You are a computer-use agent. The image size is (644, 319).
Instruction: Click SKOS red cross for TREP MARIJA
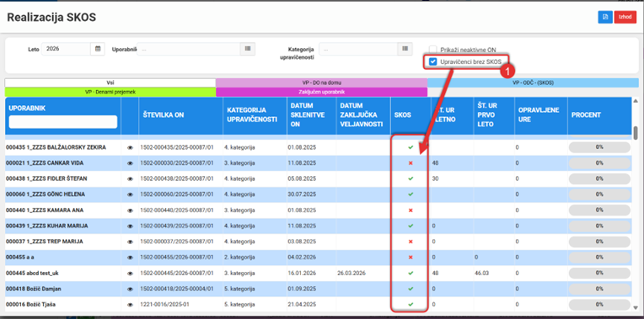click(x=411, y=242)
